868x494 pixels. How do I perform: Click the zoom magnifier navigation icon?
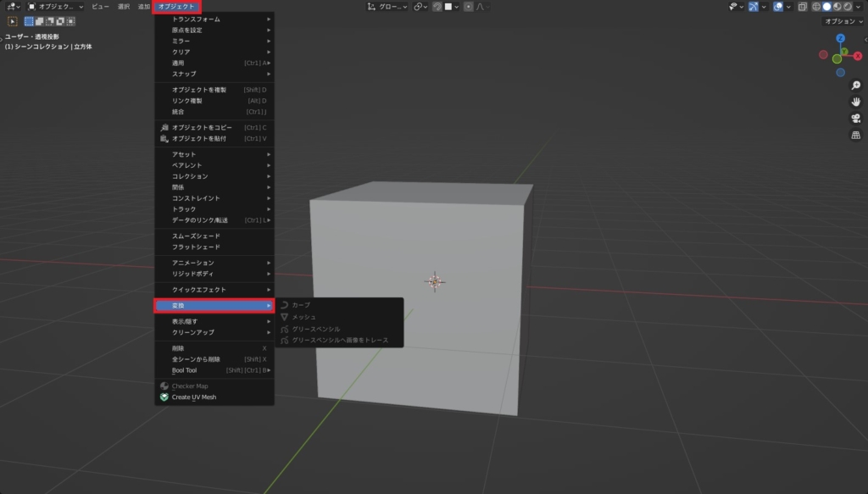[x=856, y=86]
